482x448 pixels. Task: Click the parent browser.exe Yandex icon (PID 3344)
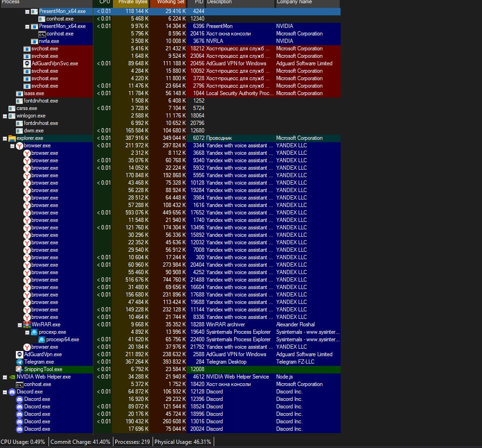20,146
